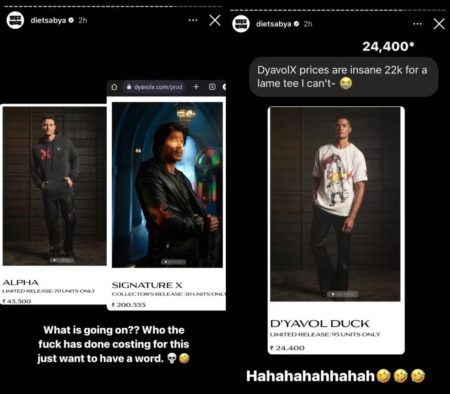Tap the D'YAVOL DUCK product title
The image size is (450, 394).
(x=320, y=324)
